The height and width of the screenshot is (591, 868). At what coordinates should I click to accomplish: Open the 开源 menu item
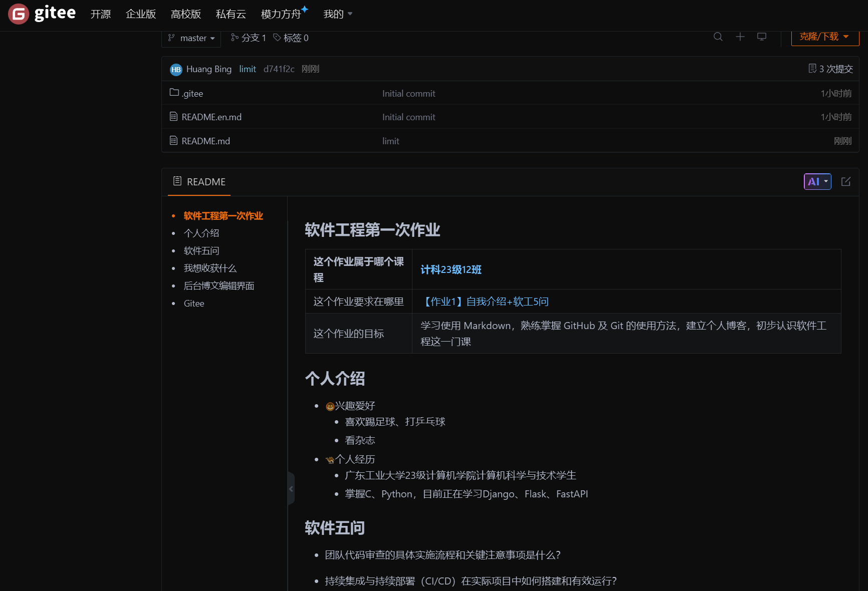pos(100,14)
